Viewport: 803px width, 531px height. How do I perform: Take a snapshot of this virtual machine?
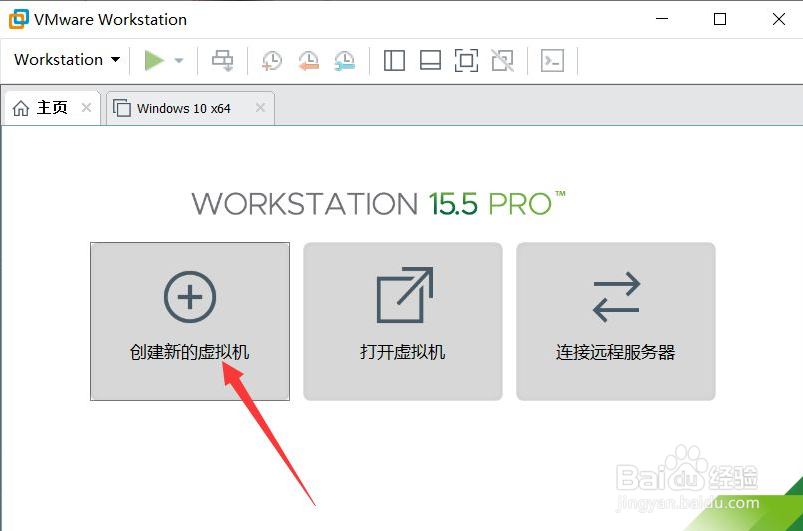point(271,60)
